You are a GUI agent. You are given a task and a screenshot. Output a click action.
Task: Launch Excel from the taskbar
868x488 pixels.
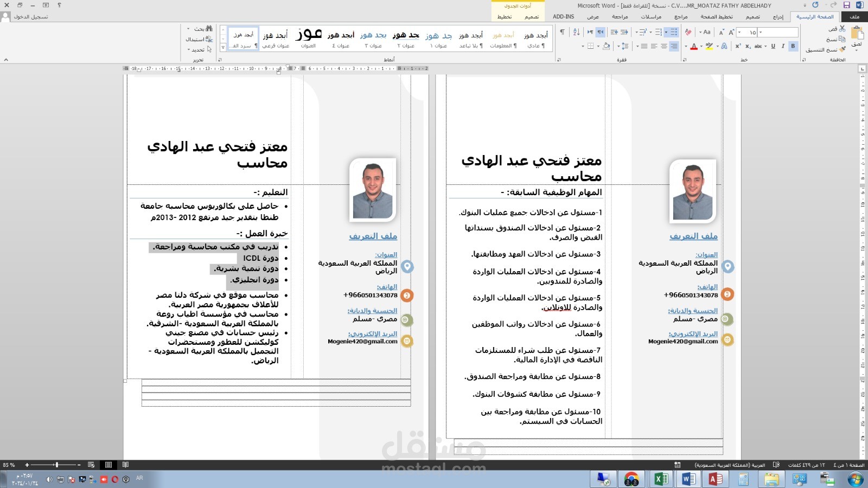tap(661, 479)
